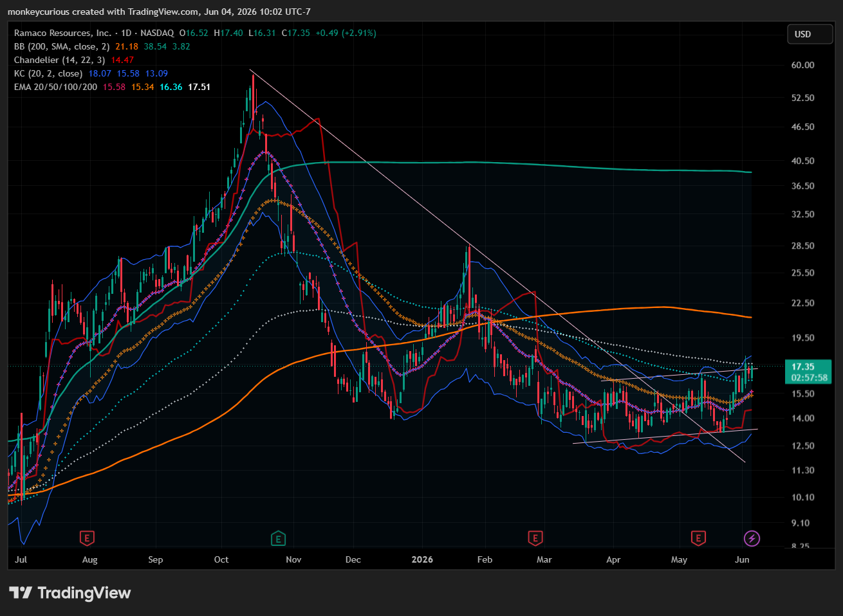
Task: Open the USD currency selector
Action: (810, 34)
